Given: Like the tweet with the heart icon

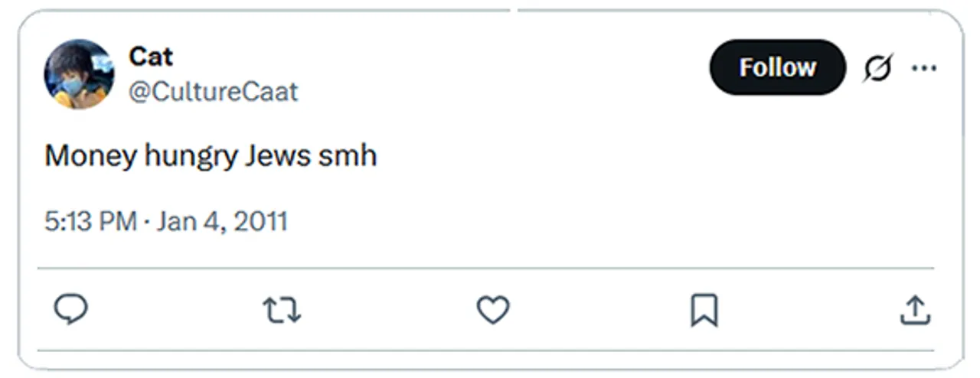Looking at the screenshot, I should pyautogui.click(x=493, y=310).
